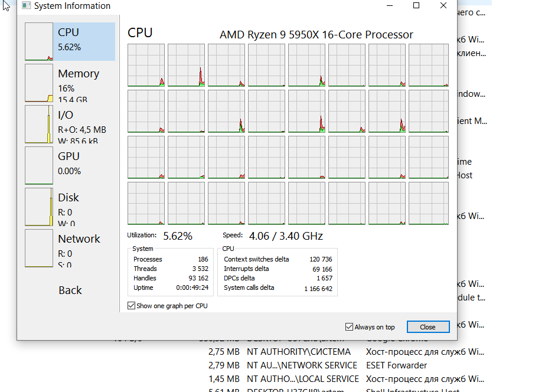
Task: Click the '1,45 MB' cell in background list
Action: coord(224,379)
